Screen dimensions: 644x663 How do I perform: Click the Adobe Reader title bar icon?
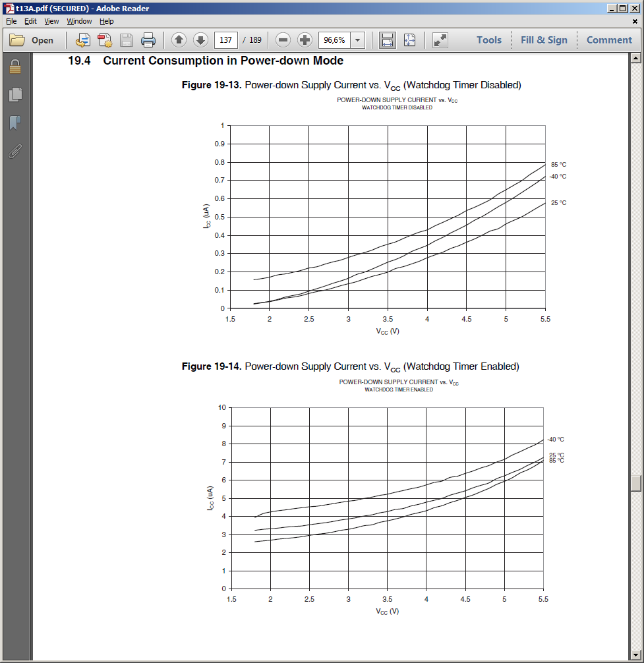(9, 8)
